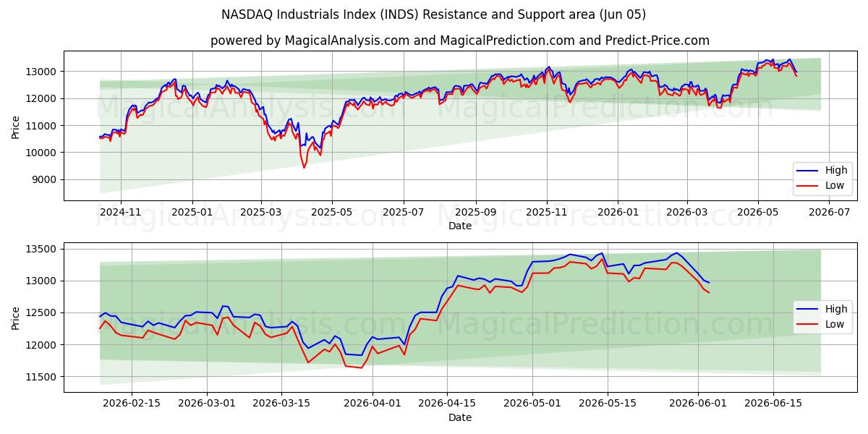Click the '2026-05-01' date label on the bottom chart

tap(532, 404)
